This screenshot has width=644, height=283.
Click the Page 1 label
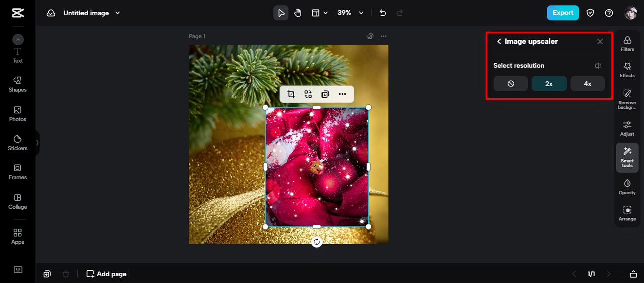(197, 36)
